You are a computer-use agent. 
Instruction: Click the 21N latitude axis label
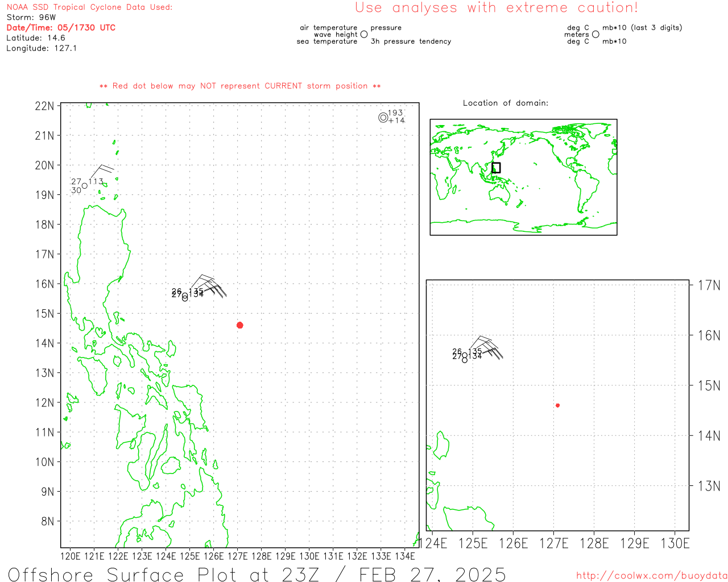coord(45,136)
